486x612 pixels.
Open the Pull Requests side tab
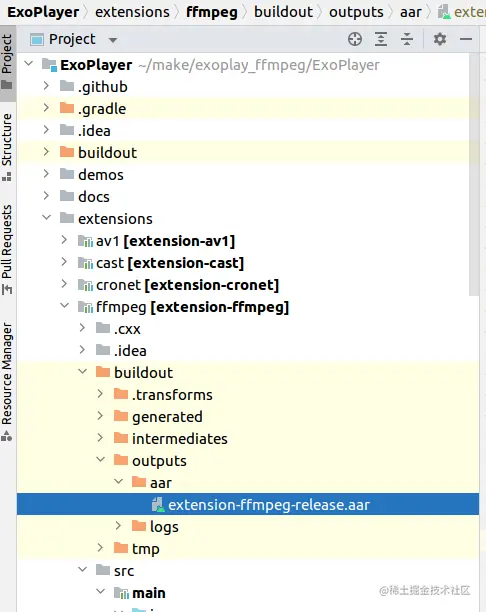[7, 250]
